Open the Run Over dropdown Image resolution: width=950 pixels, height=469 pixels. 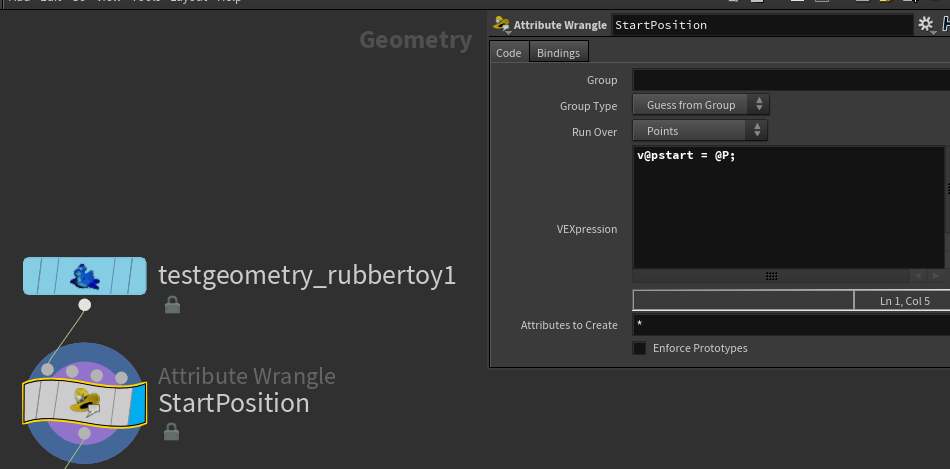pyautogui.click(x=700, y=131)
